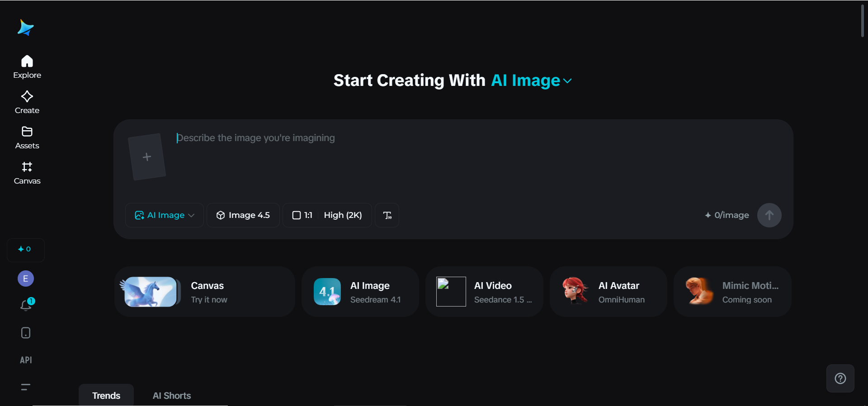Submit the prompt with the arrow button

pyautogui.click(x=769, y=215)
